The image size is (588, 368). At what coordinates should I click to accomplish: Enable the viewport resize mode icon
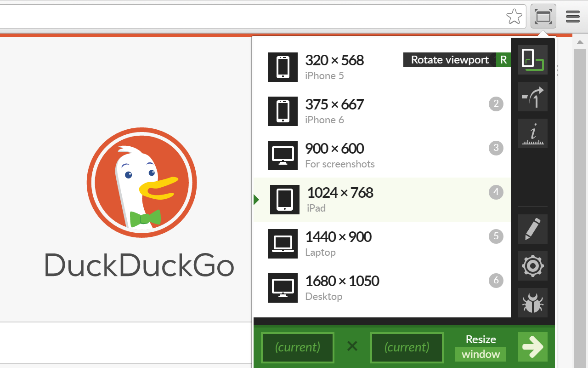point(532,60)
